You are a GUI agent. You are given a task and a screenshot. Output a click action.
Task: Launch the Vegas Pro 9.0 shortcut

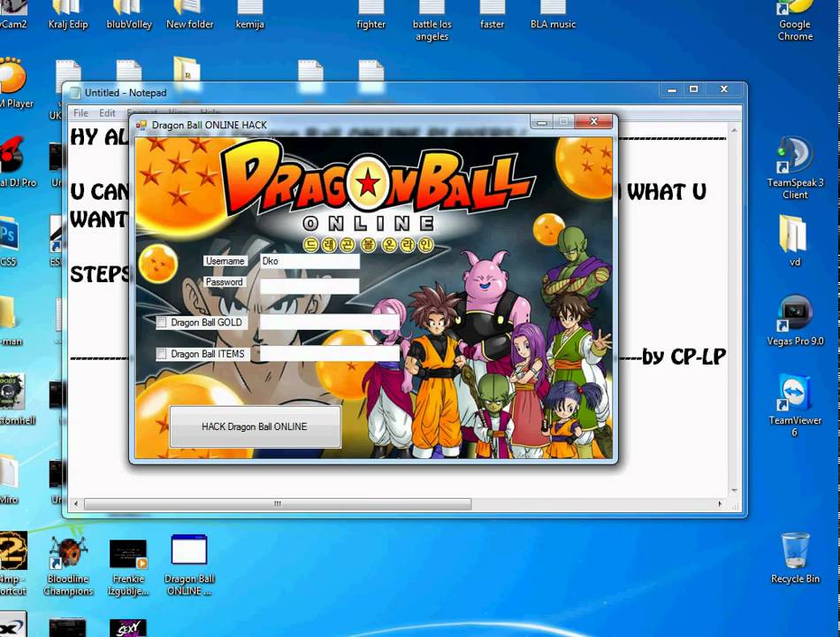click(x=795, y=320)
